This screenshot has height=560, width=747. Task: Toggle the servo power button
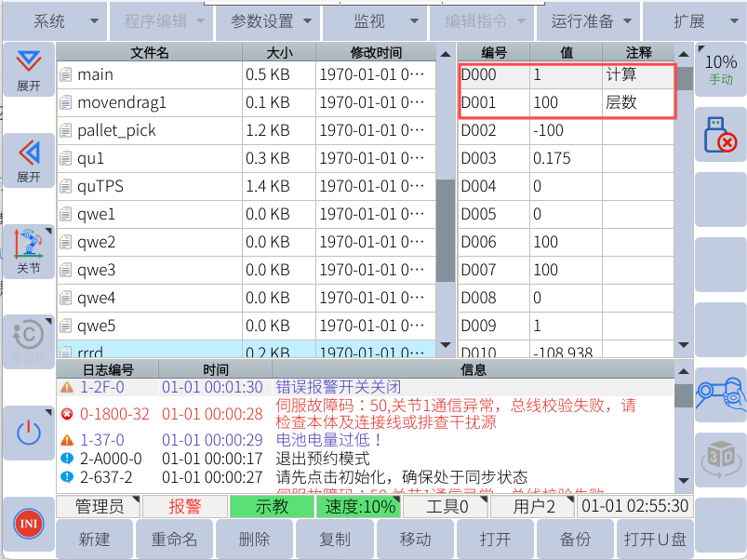click(x=28, y=432)
